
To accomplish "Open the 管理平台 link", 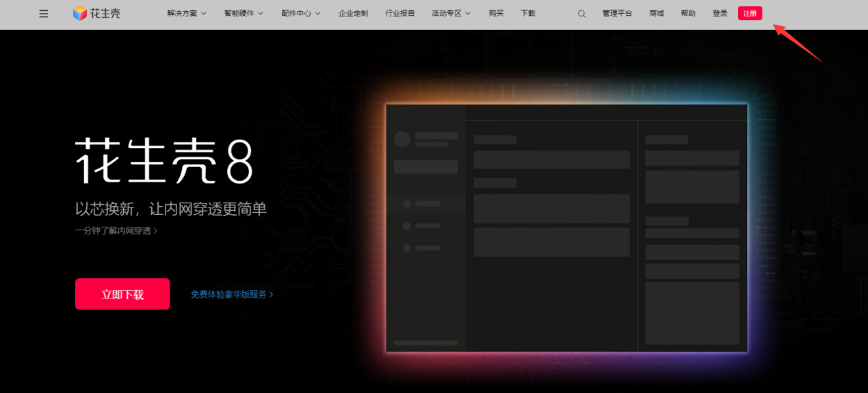I will click(617, 14).
